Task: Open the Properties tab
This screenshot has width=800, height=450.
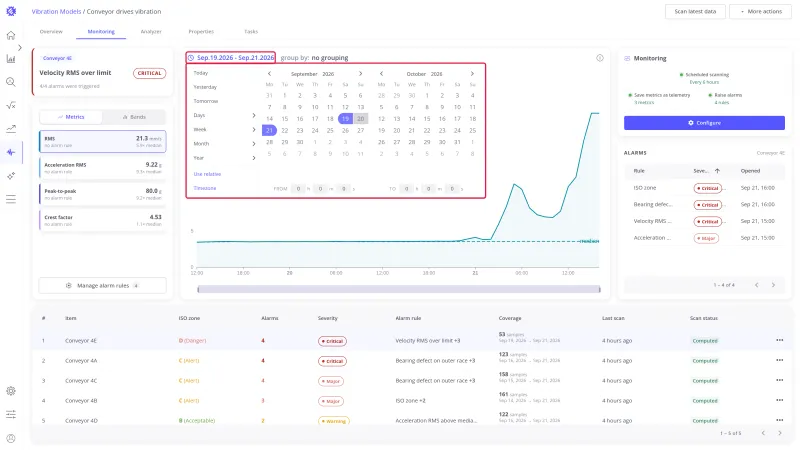Action: coord(201,32)
